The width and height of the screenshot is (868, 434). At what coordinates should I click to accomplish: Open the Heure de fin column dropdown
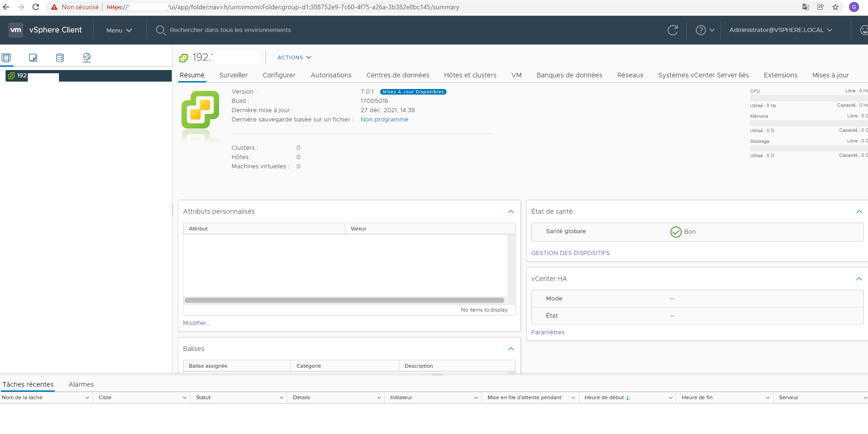[768, 398]
